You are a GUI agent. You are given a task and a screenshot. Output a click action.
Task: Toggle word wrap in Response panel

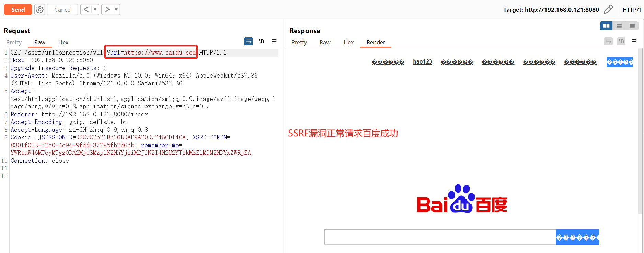pyautogui.click(x=608, y=41)
